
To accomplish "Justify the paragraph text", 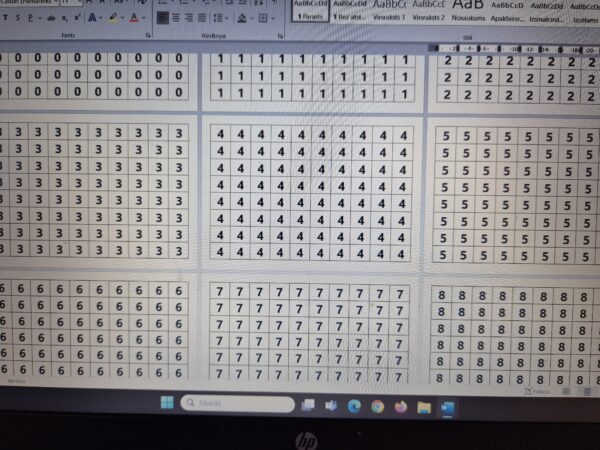I will (201, 18).
